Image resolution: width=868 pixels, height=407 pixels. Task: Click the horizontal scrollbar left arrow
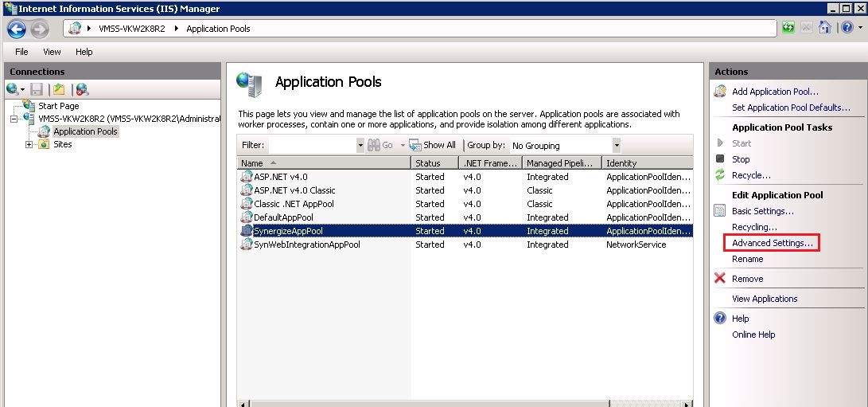click(243, 405)
